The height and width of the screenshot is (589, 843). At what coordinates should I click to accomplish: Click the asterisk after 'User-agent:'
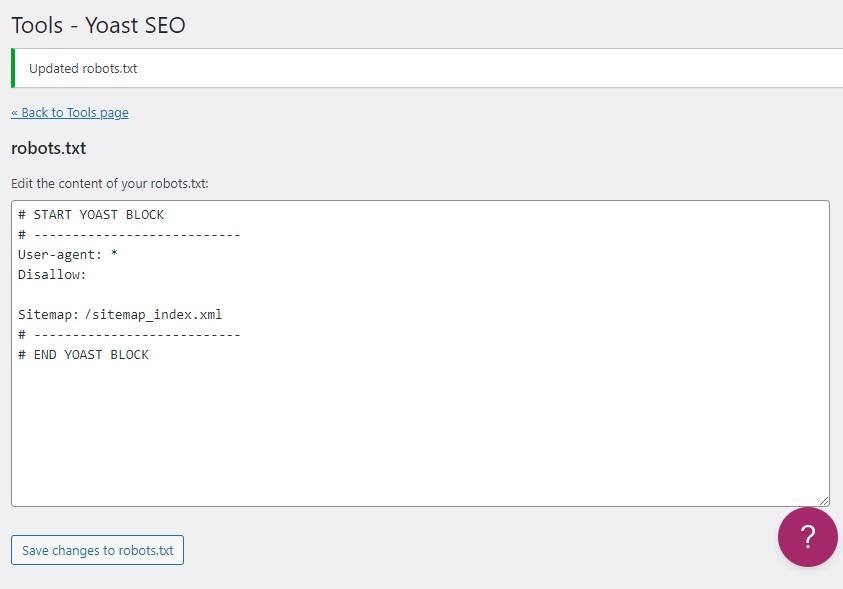pyautogui.click(x=114, y=254)
